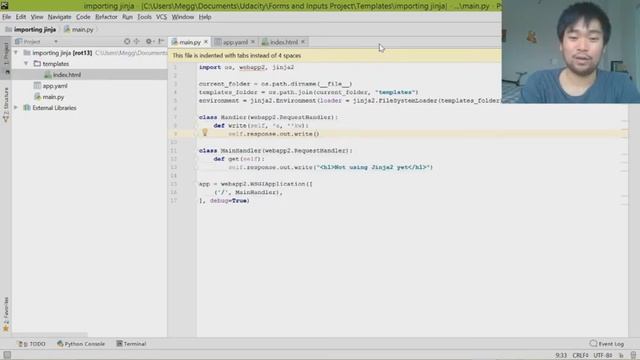Viewport: 640px width, 360px height.
Task: Collapse the importing jinja project root node
Action: 16,53
